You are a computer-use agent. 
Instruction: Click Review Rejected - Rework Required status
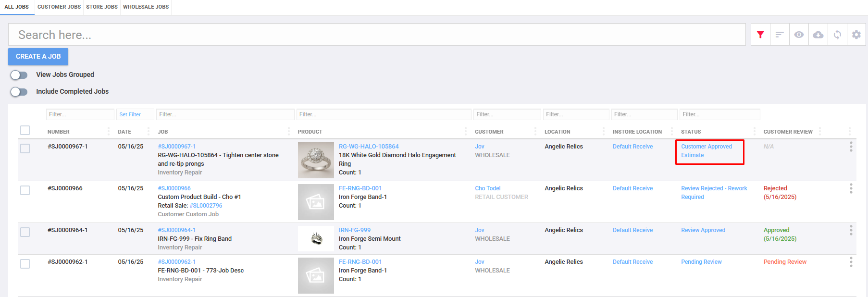coord(714,193)
